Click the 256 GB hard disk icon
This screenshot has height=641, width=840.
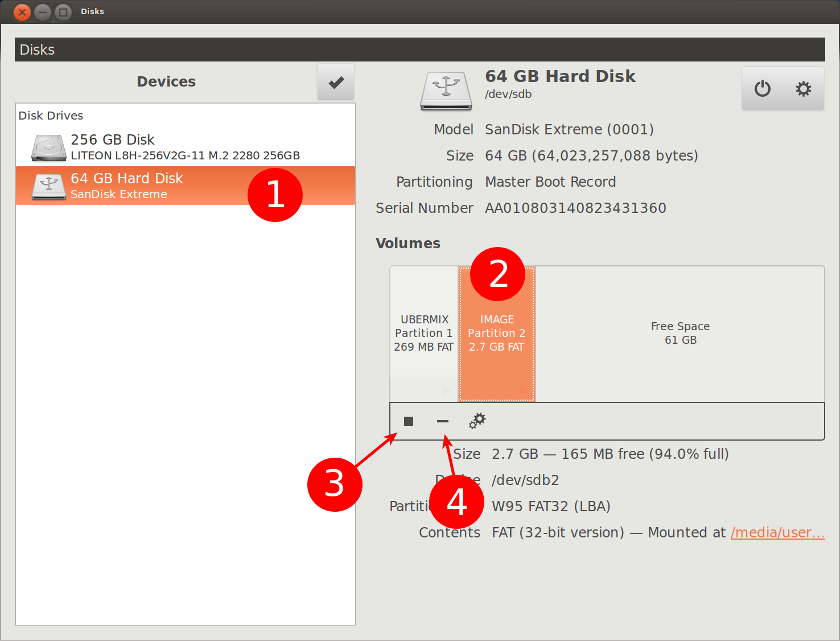49,148
